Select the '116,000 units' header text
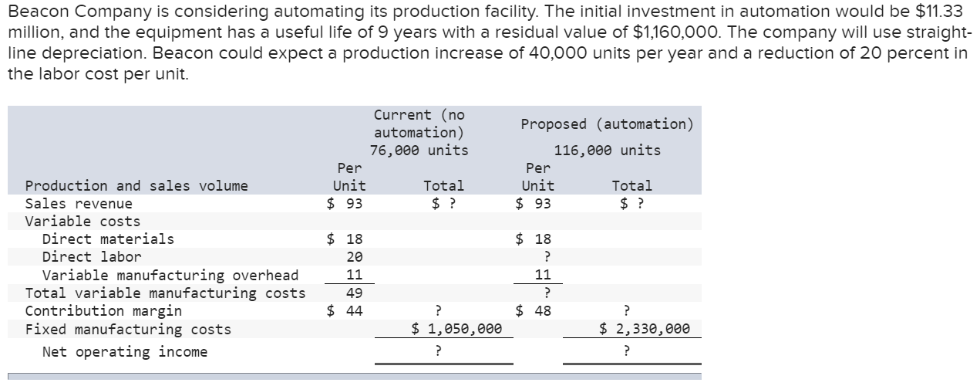Image resolution: width=980 pixels, height=386 pixels. 607,151
